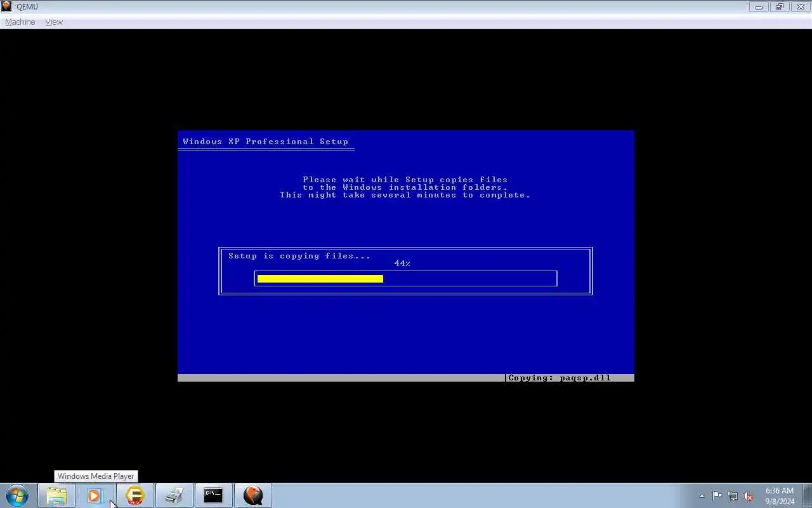
Task: Click the 44% progress label
Action: tap(402, 264)
